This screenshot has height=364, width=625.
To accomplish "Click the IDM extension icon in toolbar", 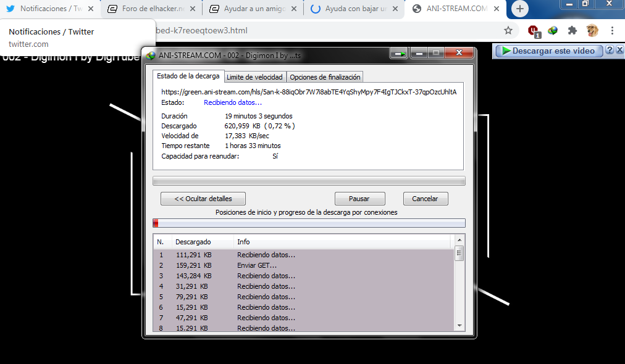I will (553, 31).
